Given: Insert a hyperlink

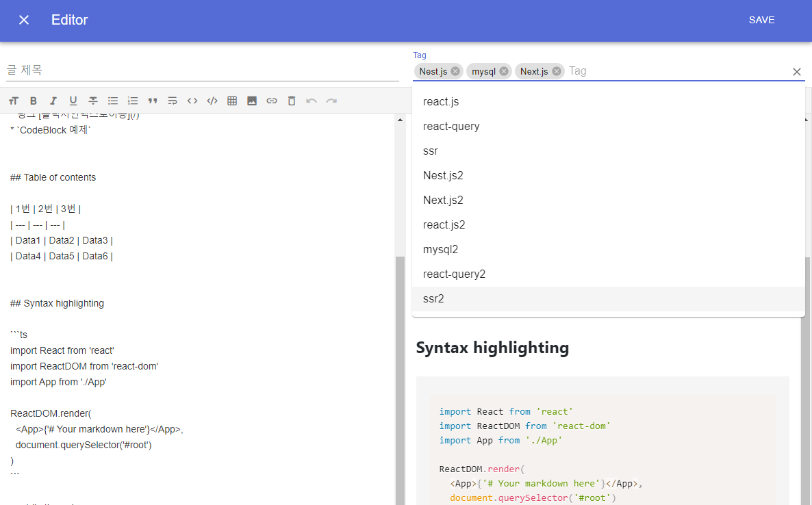Looking at the screenshot, I should pos(272,101).
